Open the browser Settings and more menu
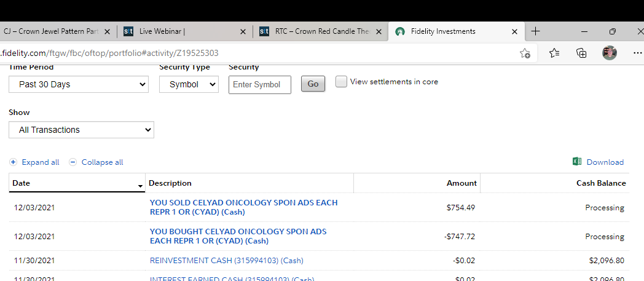The image size is (644, 281). [x=637, y=53]
